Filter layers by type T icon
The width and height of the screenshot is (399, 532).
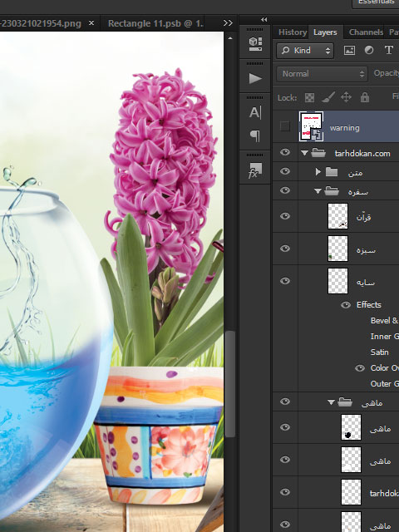tap(388, 50)
